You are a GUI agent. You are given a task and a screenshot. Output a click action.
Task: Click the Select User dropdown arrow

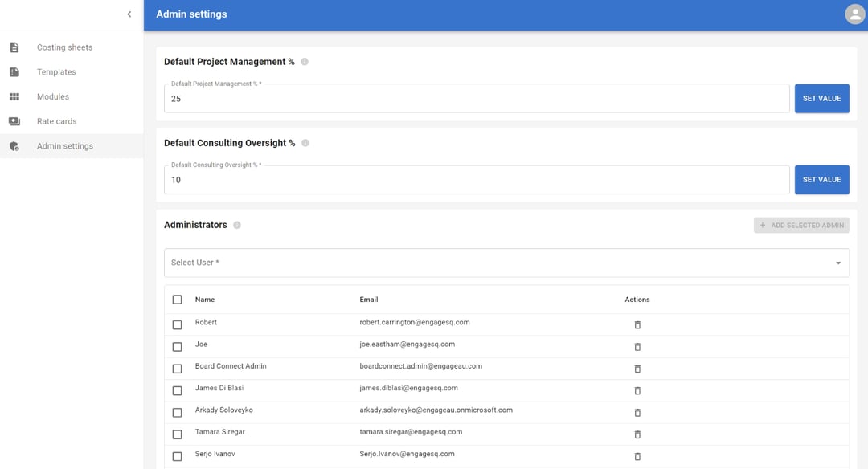(841, 262)
